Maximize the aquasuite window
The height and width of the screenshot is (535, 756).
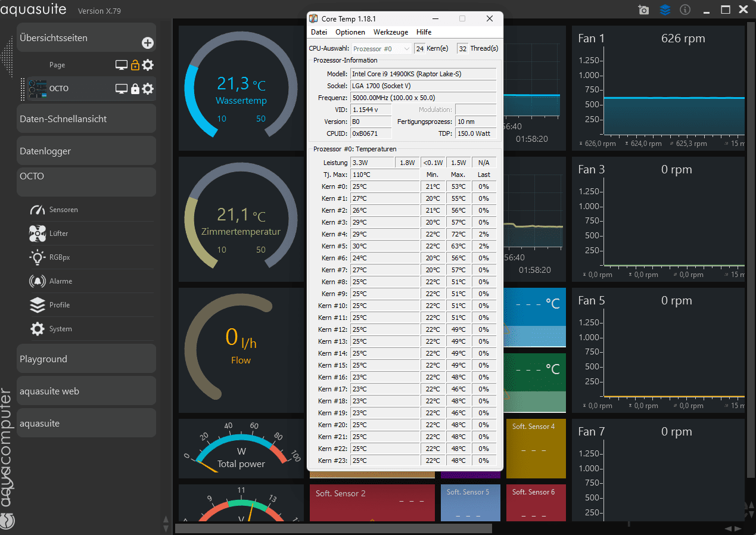point(725,10)
